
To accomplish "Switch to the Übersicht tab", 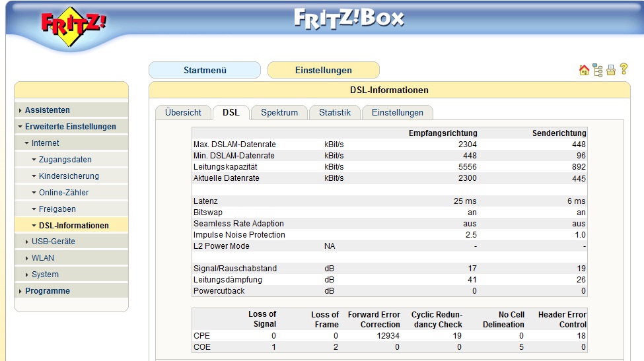I will pyautogui.click(x=183, y=112).
